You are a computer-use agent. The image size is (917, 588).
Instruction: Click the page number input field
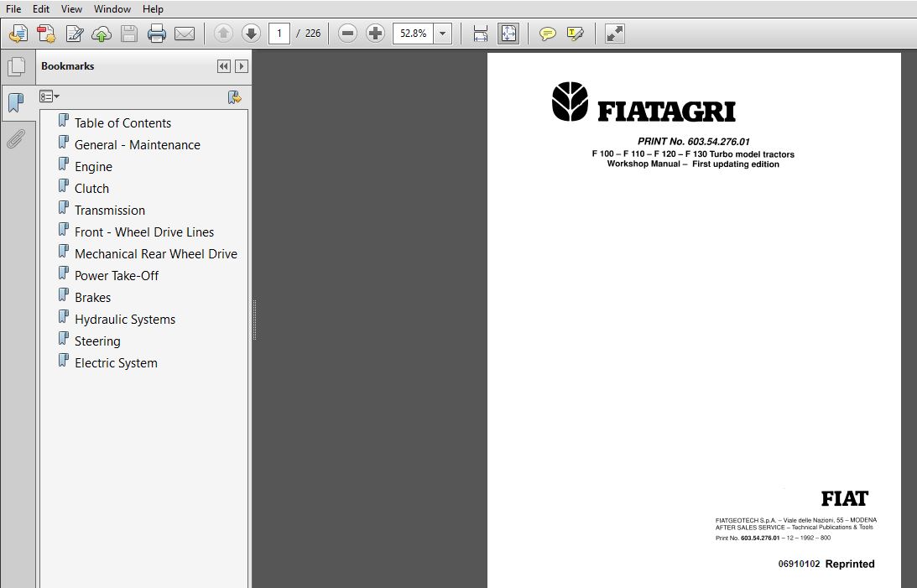coord(279,34)
